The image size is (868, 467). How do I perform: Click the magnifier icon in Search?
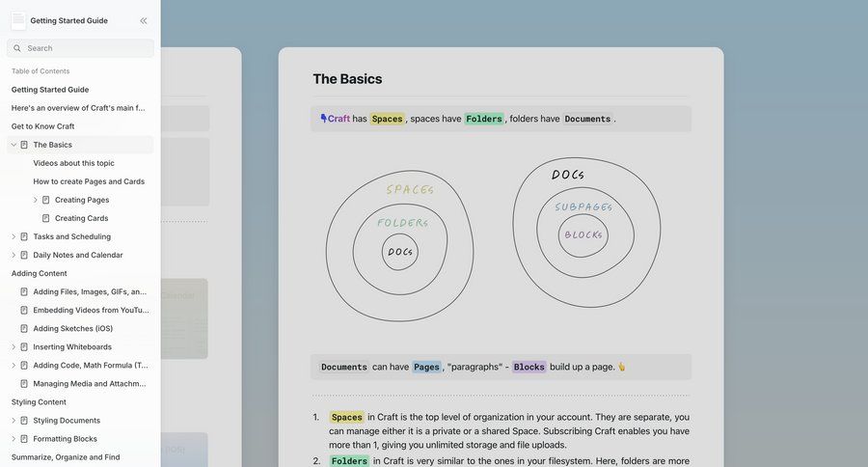tap(17, 48)
